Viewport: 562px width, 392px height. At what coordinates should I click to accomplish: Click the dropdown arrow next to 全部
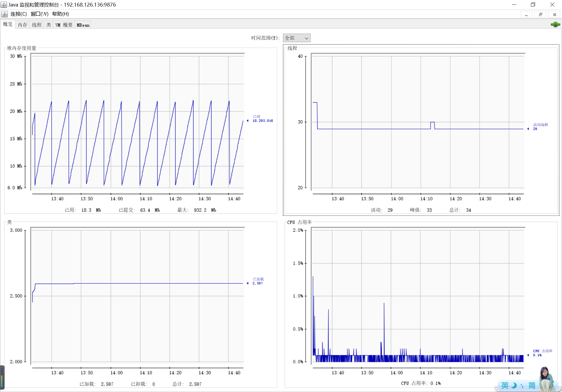point(306,38)
